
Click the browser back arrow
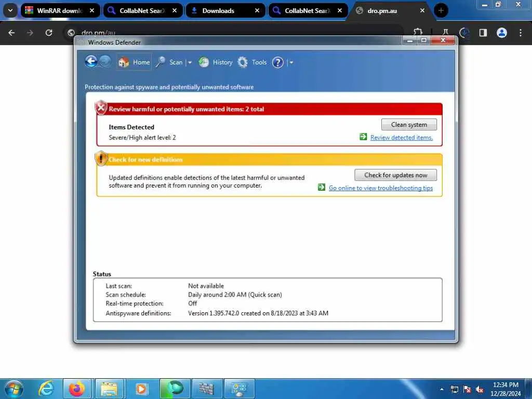11,33
